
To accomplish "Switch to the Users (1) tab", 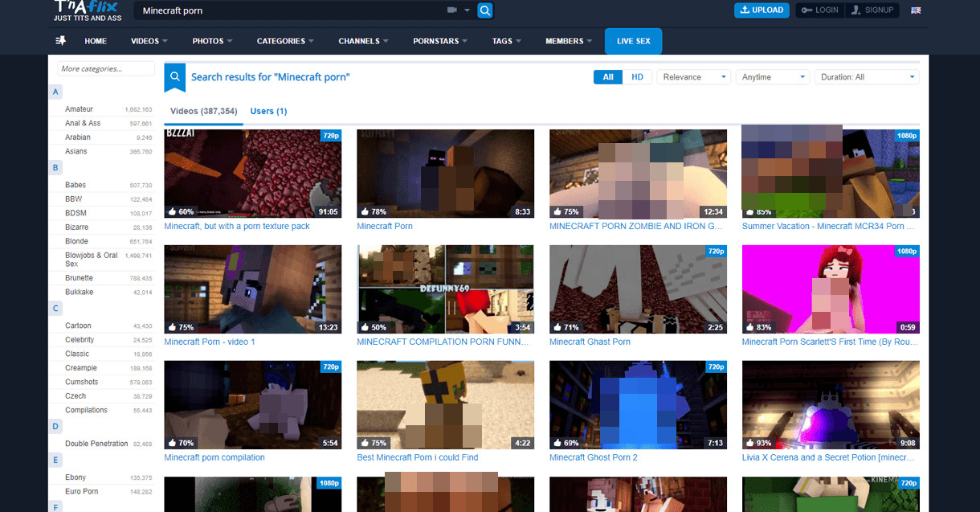I will click(268, 111).
